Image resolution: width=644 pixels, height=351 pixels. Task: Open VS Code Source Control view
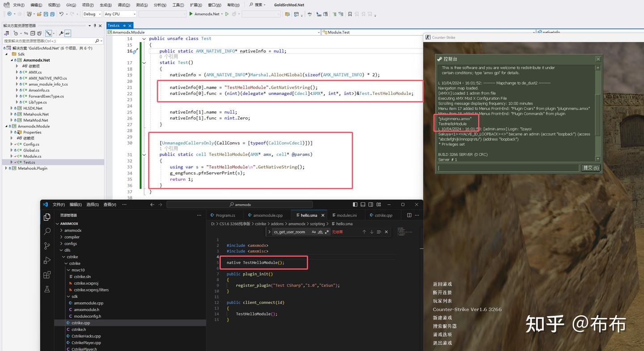click(47, 246)
